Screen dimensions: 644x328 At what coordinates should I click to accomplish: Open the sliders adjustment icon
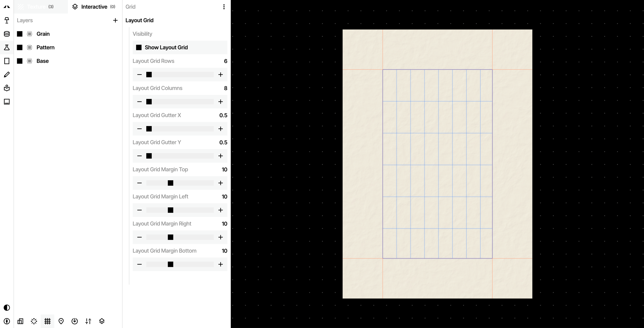click(88, 321)
